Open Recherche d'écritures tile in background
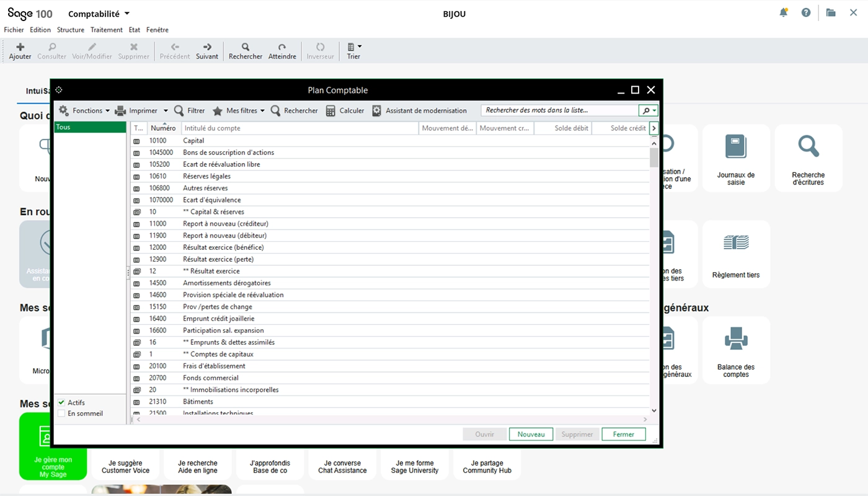This screenshot has height=496, width=868. tap(808, 158)
